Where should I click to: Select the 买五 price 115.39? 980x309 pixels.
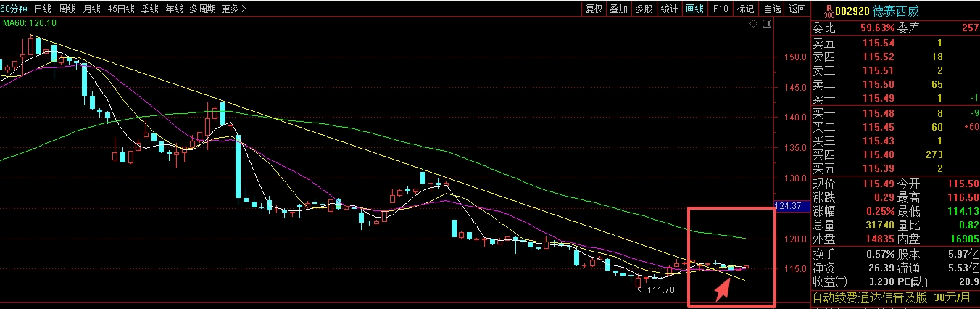(x=879, y=168)
